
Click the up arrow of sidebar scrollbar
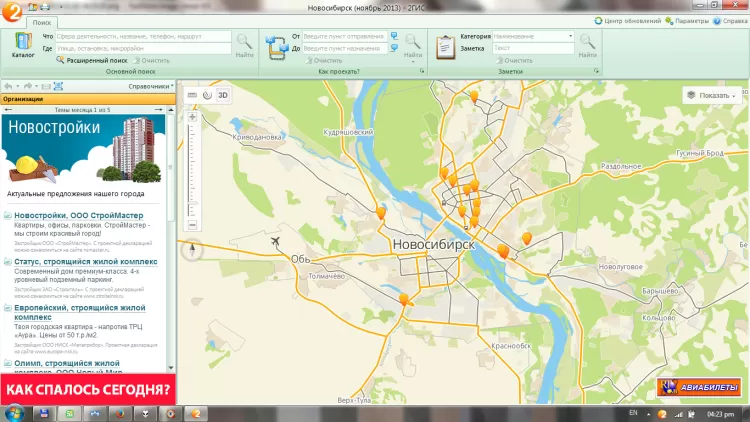(171, 110)
